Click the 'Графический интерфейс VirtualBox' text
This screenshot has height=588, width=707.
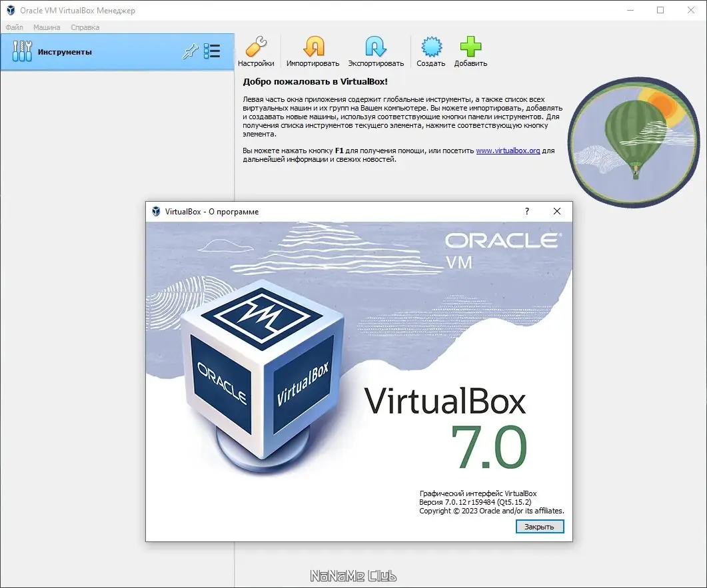click(478, 493)
